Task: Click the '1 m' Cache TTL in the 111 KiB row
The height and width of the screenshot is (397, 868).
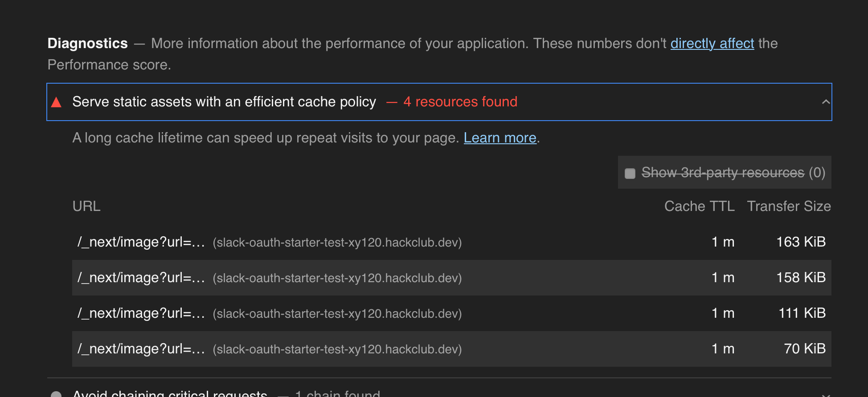Action: click(723, 313)
